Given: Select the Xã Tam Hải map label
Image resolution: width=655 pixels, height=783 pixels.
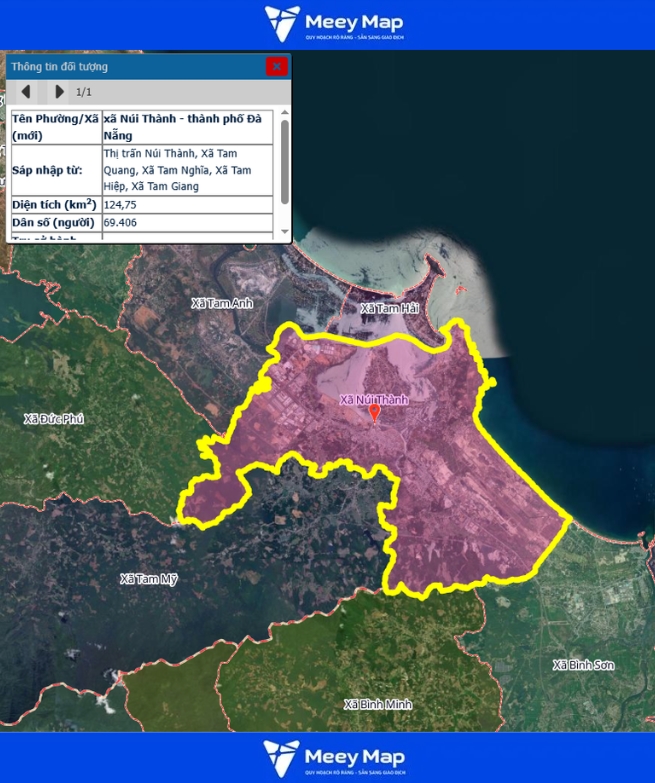Looking at the screenshot, I should (390, 309).
